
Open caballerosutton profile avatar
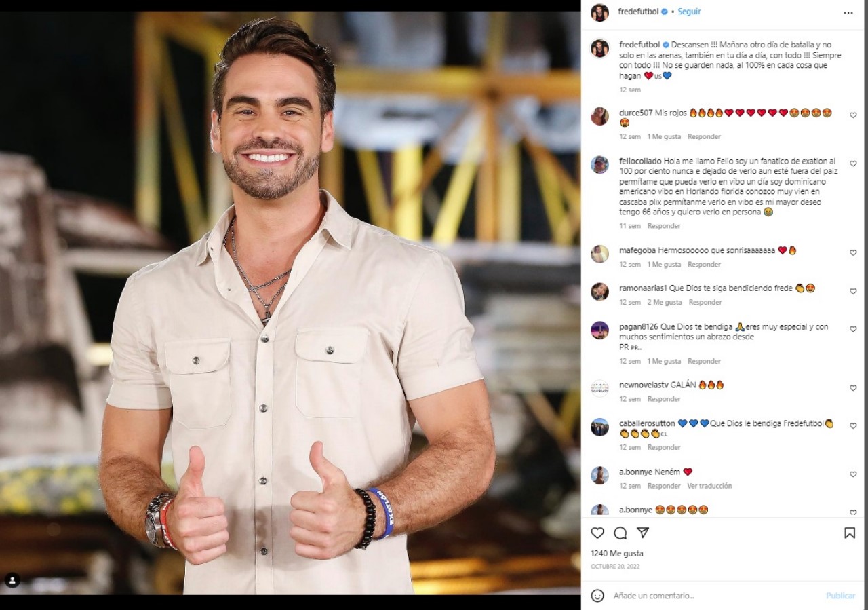pos(599,427)
